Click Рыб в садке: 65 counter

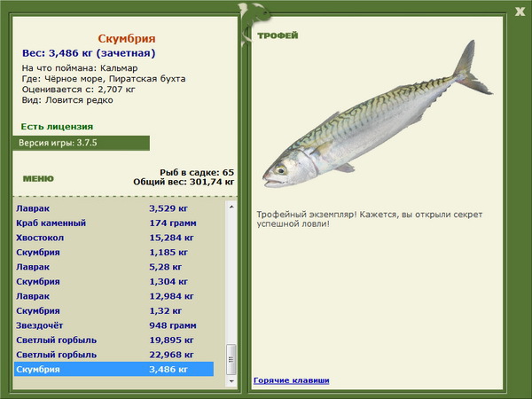tap(197, 172)
